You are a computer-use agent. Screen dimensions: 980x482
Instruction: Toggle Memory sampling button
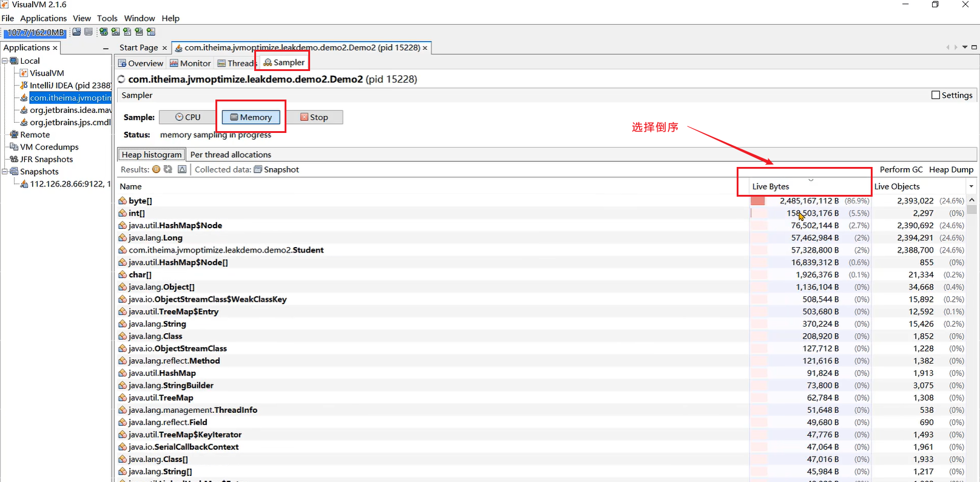[x=251, y=117]
